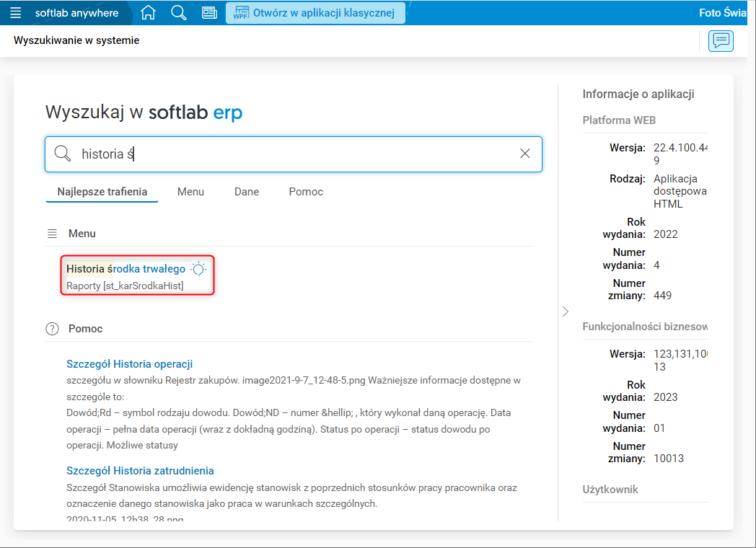756x548 pixels.
Task: Select the 'Numer zmiany' value '449'
Action: (x=662, y=296)
